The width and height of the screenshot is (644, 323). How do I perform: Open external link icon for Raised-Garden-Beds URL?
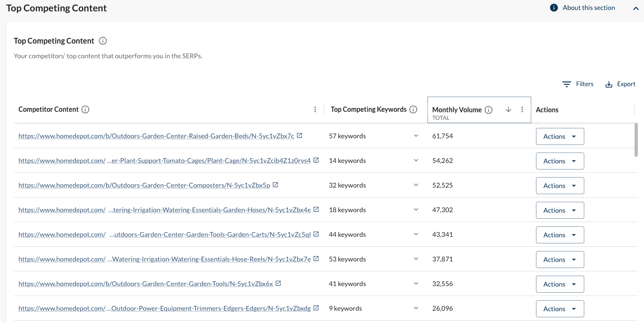point(299,136)
